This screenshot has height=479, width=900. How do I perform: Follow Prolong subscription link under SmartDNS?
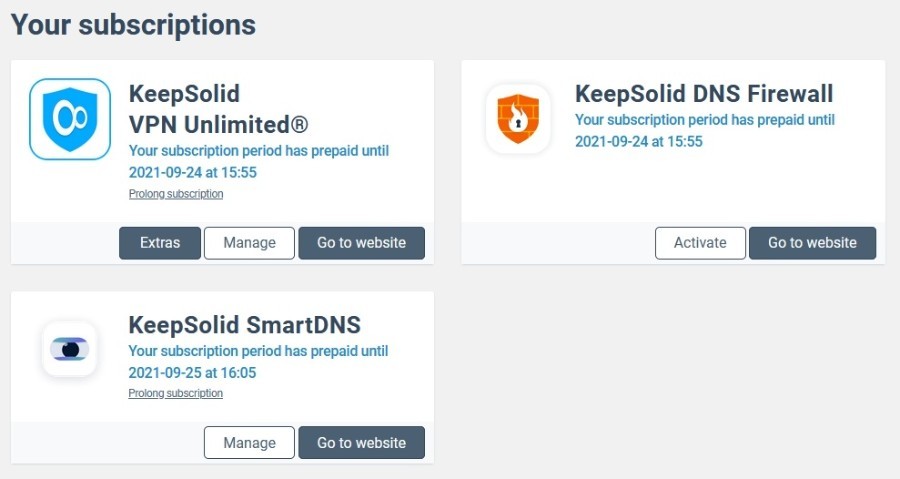(176, 393)
